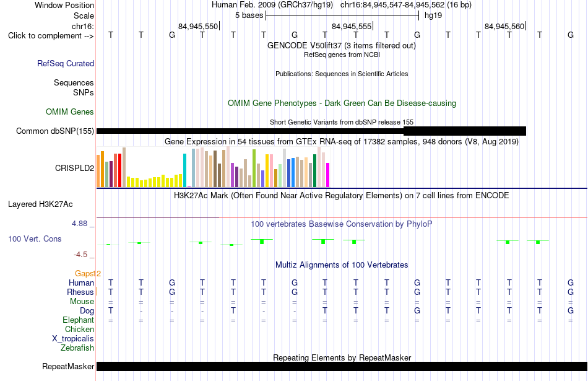The image size is (588, 381).
Task: Click the PhyloP minimum value -4.5
Action: coord(80,255)
